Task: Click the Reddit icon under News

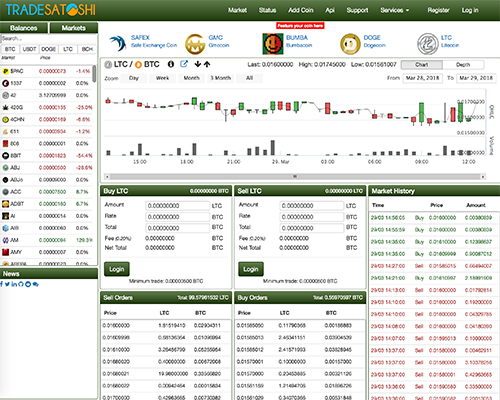Action: 28,284
